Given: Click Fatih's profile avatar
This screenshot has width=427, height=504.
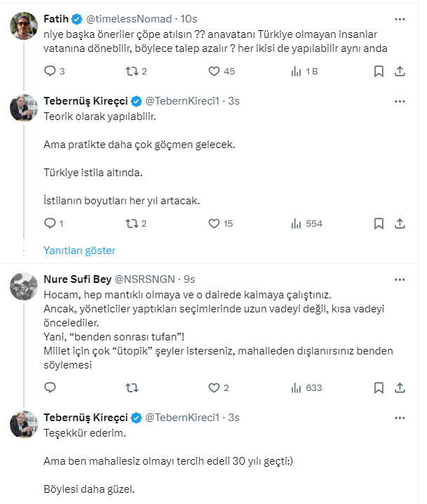Looking at the screenshot, I should point(23,26).
